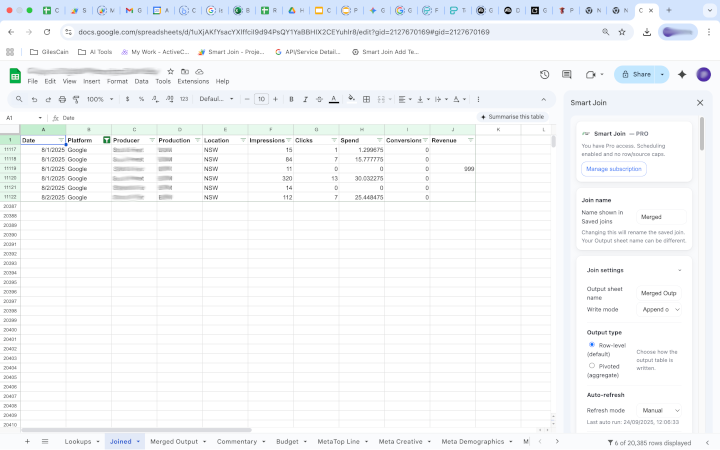Open AI Tools bookmark folder

point(95,52)
